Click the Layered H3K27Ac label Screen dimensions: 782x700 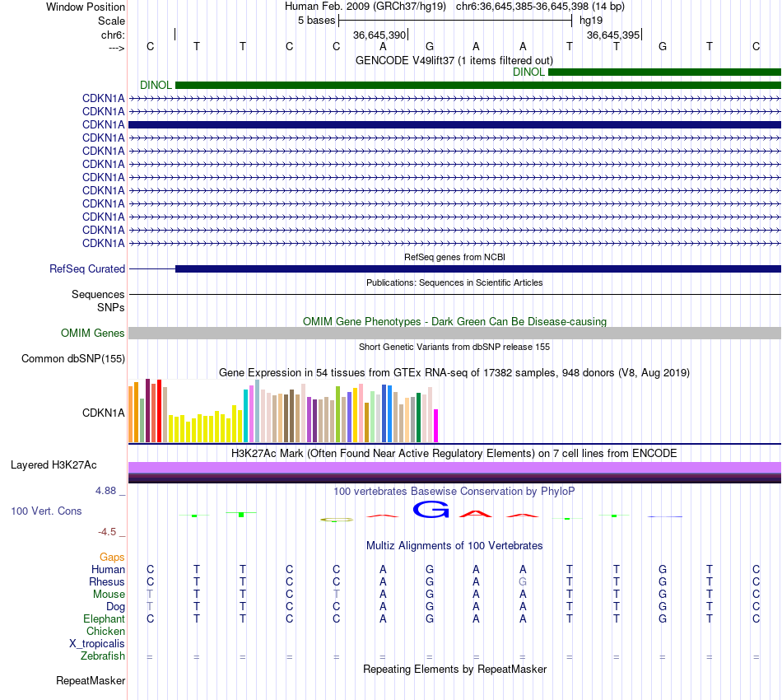(54, 465)
